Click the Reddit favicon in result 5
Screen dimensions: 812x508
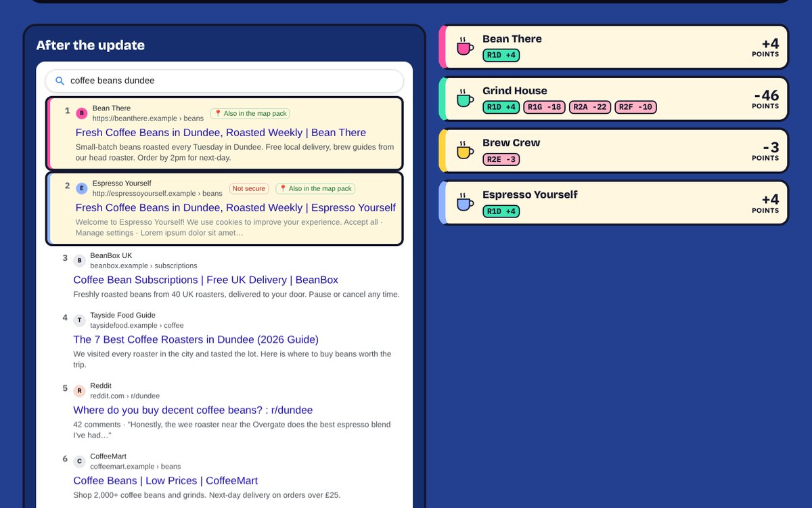pyautogui.click(x=79, y=391)
